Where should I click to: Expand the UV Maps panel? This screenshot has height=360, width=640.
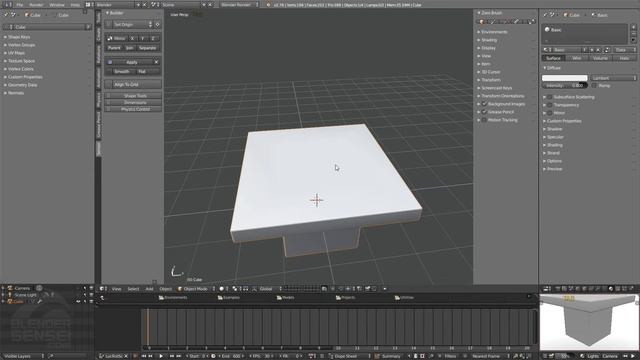[16, 53]
